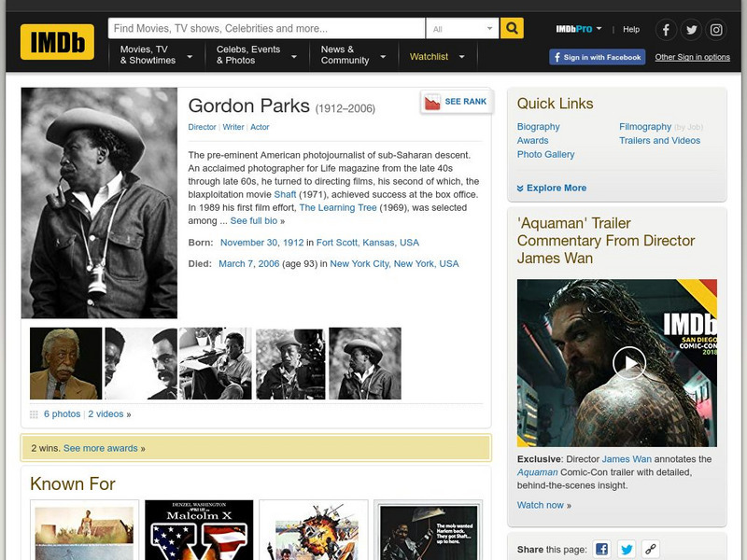The height and width of the screenshot is (560, 747).
Task: Open New York City, New York link
Action: (x=394, y=264)
